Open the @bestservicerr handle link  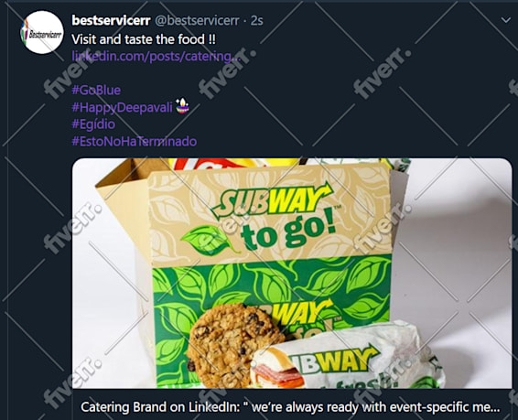pyautogui.click(x=197, y=20)
